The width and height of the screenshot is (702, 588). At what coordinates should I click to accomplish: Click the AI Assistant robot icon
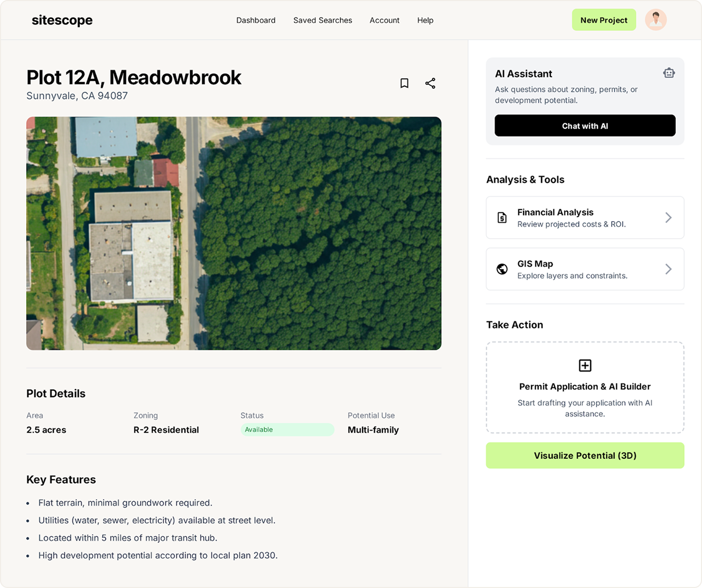coord(669,73)
